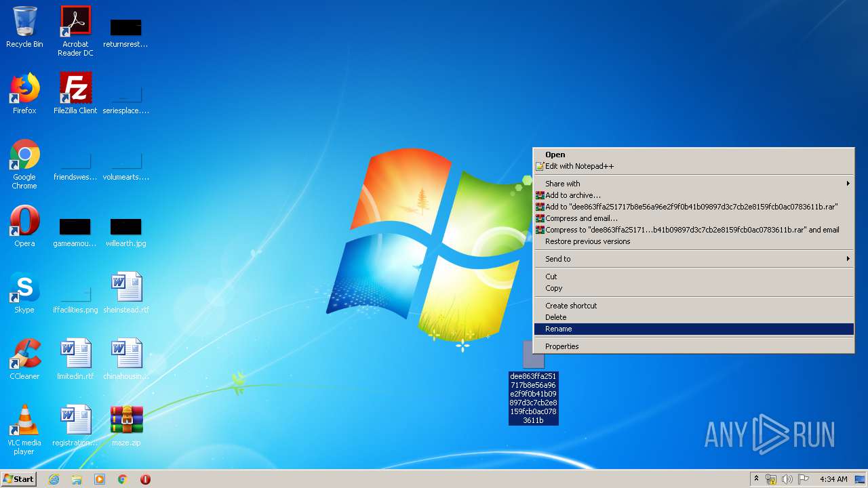Choose Open in the context menu

[x=694, y=155]
